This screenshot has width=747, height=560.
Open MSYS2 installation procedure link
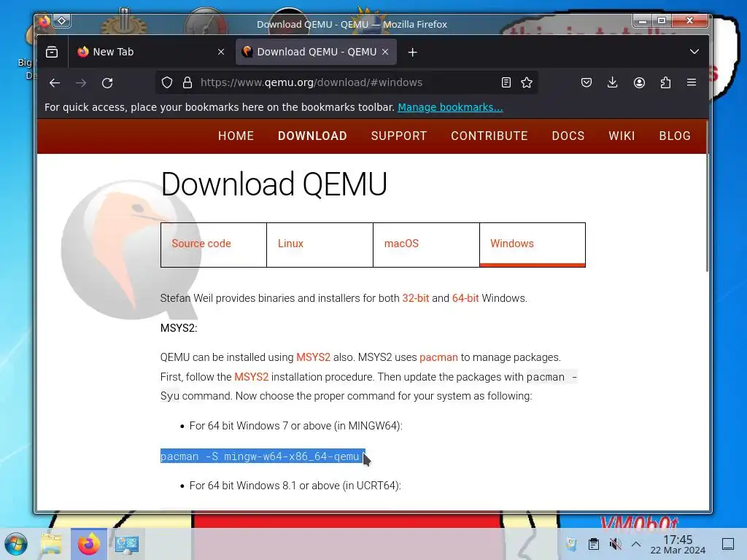[251, 377]
